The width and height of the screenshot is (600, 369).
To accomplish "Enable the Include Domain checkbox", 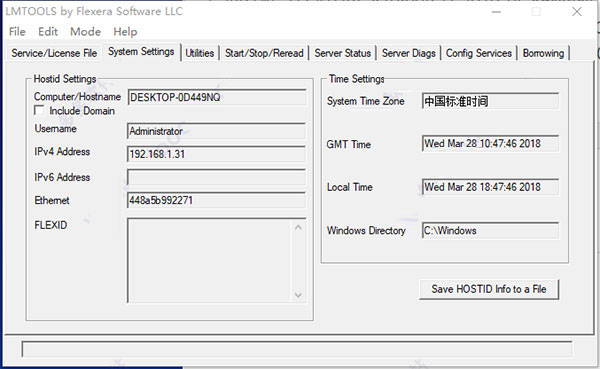I will pyautogui.click(x=39, y=110).
